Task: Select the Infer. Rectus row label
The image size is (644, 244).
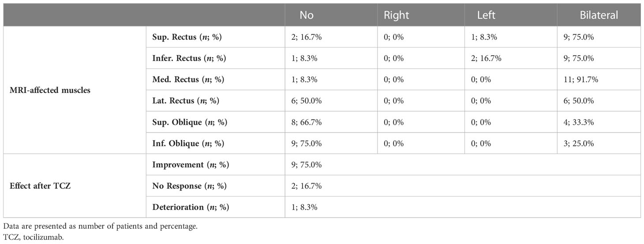Action: click(x=189, y=59)
